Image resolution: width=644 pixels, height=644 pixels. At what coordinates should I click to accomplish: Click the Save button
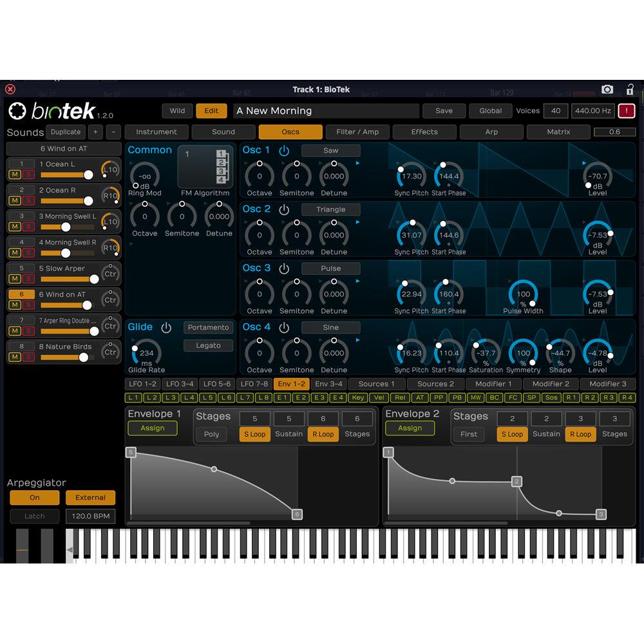coord(444,110)
